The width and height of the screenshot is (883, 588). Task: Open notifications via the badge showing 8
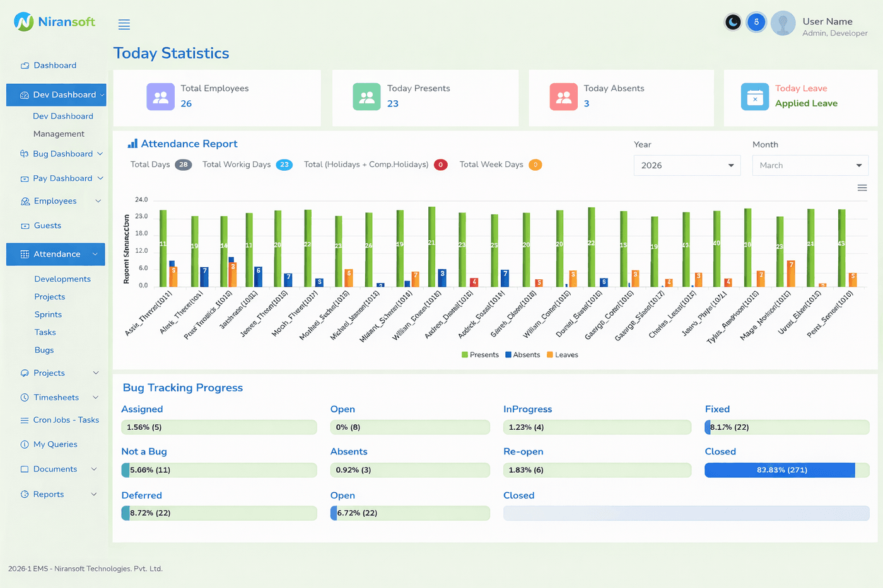coord(756,21)
